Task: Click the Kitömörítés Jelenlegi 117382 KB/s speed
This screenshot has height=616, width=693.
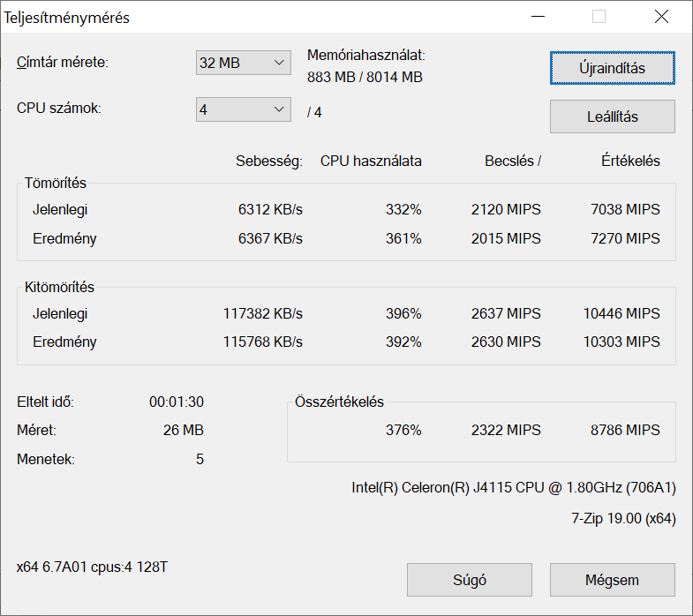Action: [x=263, y=314]
